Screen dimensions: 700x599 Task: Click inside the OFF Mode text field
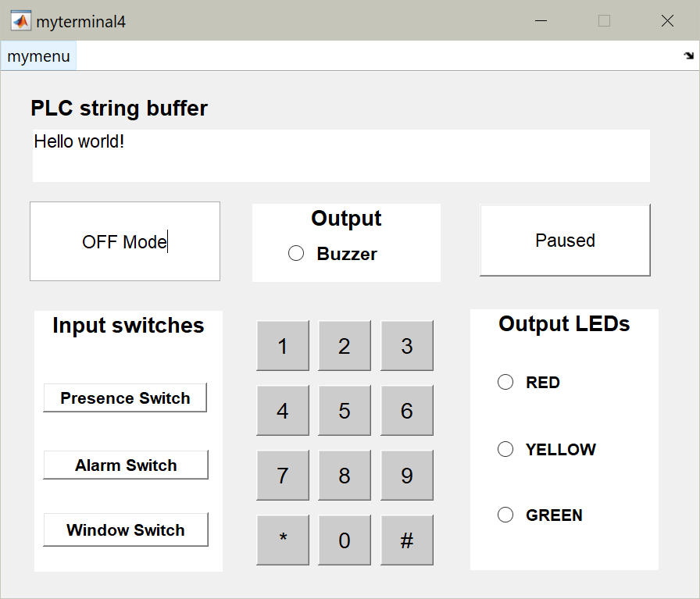pyautogui.click(x=125, y=241)
